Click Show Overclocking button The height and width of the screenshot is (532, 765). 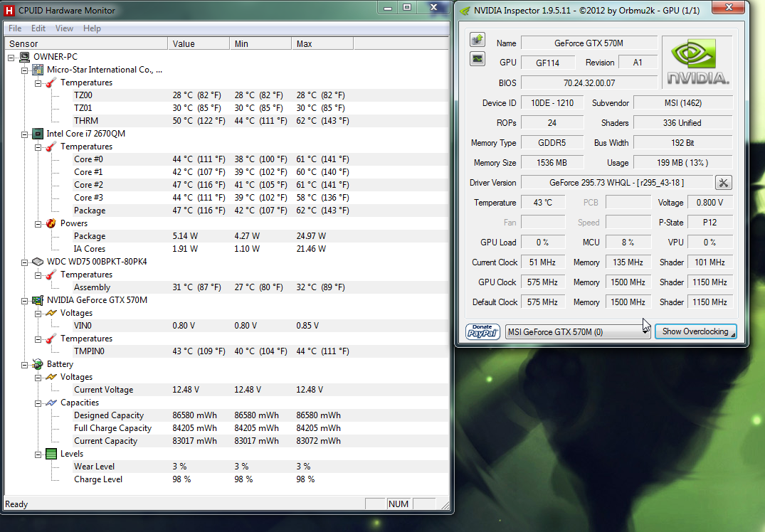[x=696, y=331]
